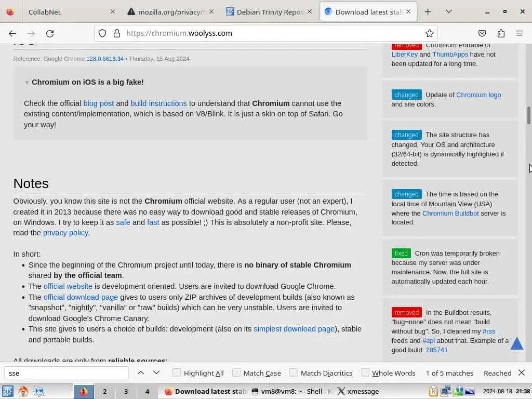Open the build instructions link
The width and height of the screenshot is (532, 399).
coord(159,103)
